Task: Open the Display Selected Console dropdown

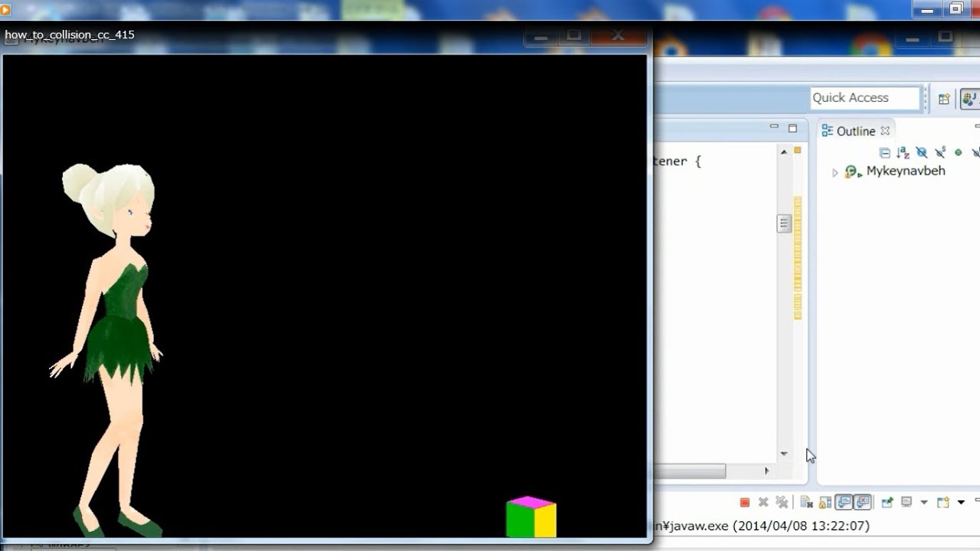Action: click(924, 503)
